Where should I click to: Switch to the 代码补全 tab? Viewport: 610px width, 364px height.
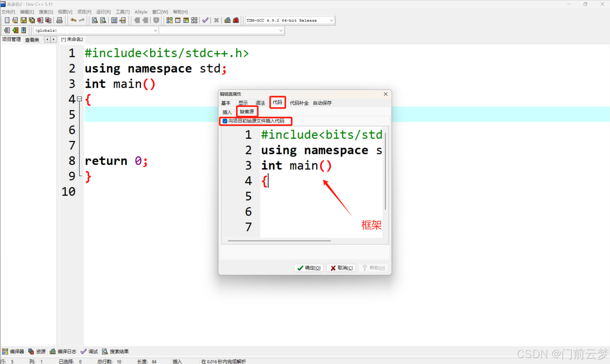(299, 103)
